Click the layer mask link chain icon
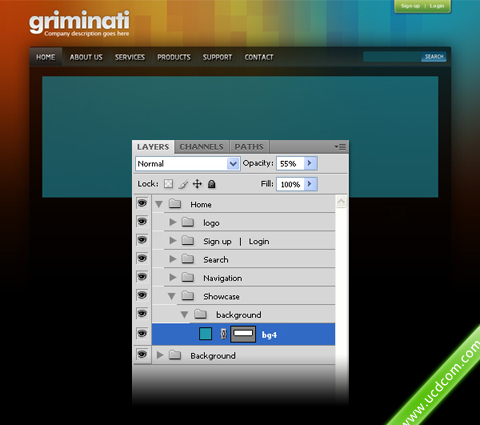480x425 pixels. (x=224, y=334)
